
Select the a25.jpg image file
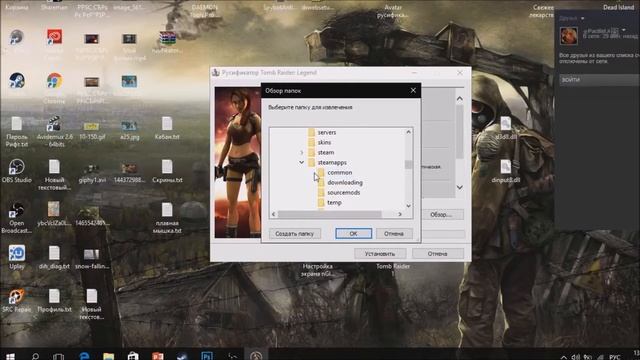tap(129, 127)
